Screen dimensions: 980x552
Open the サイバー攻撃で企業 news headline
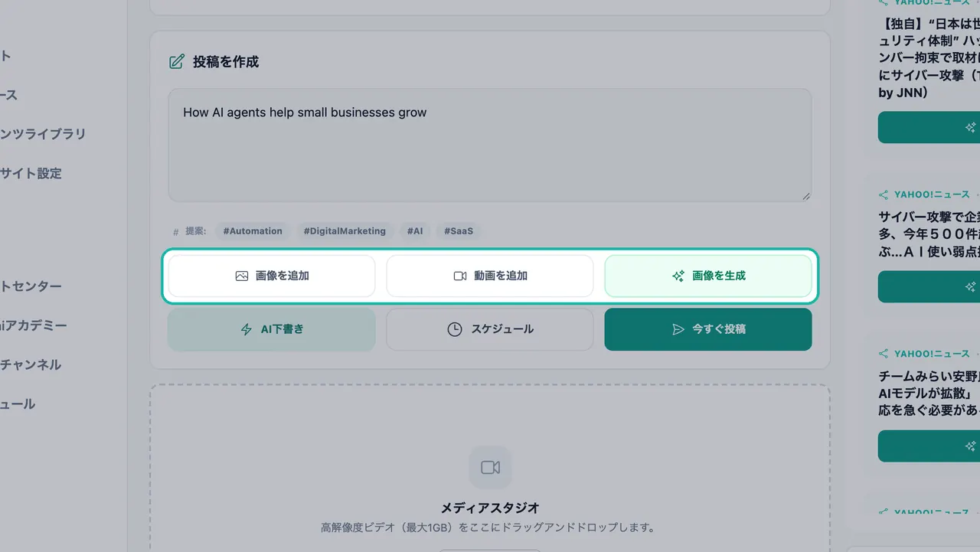coord(929,236)
